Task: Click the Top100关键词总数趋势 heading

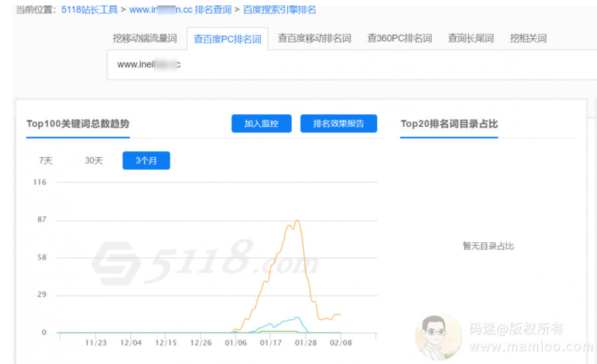Action: point(78,124)
